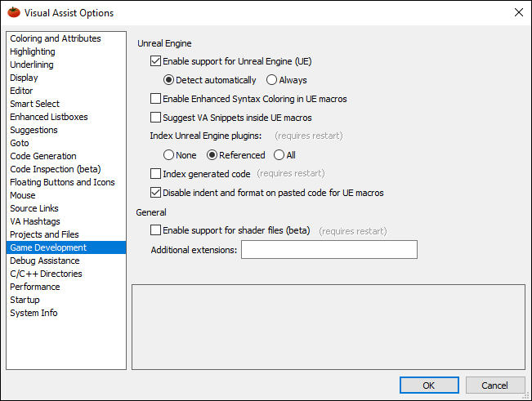The height and width of the screenshot is (401, 532).
Task: Enable Enhanced Syntax Coloring in UE macros
Action: point(156,99)
